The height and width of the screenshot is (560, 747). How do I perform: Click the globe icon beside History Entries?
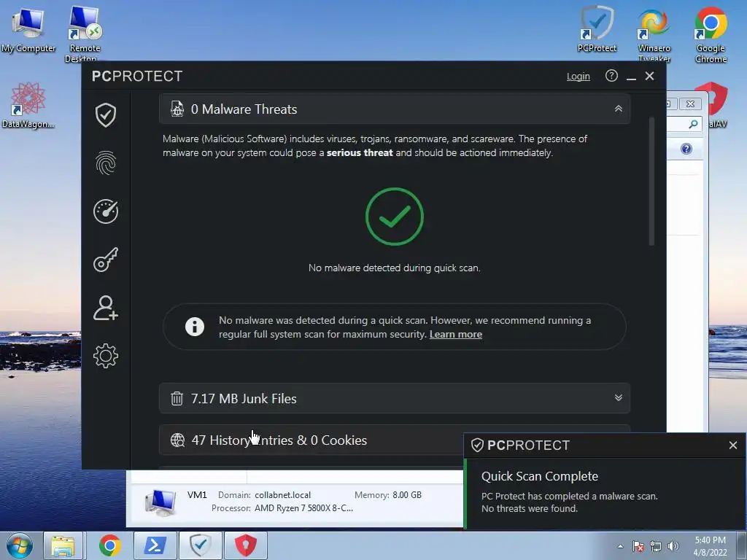pyautogui.click(x=177, y=440)
